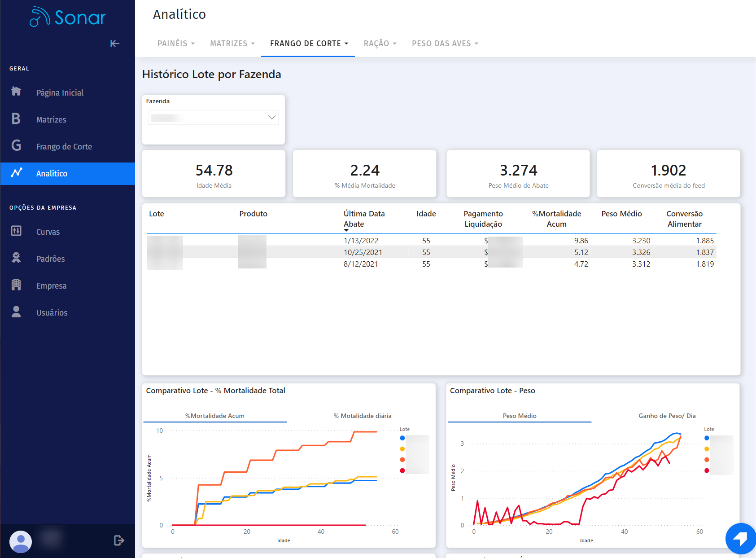The image size is (756, 558).
Task: Sort table by Produto column header
Action: coord(253,214)
